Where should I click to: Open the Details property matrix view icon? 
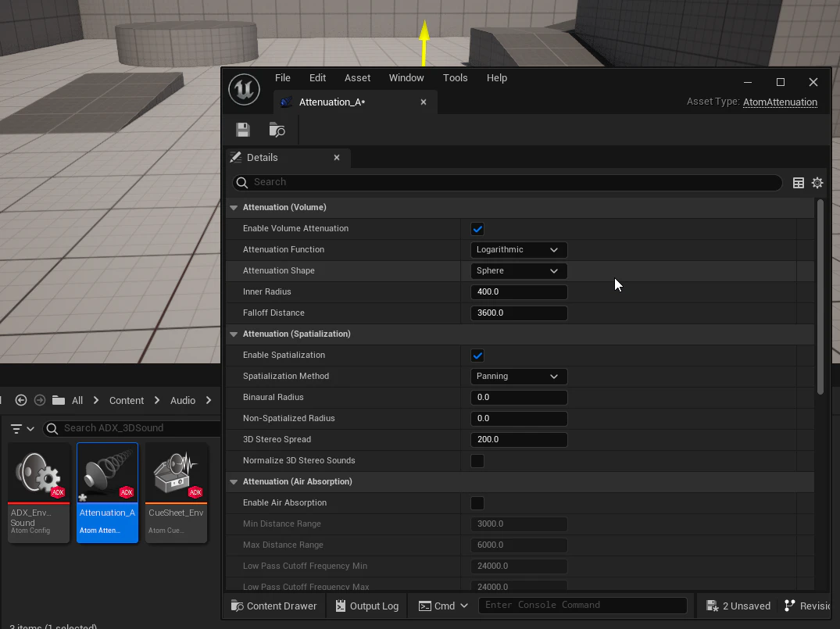[799, 183]
